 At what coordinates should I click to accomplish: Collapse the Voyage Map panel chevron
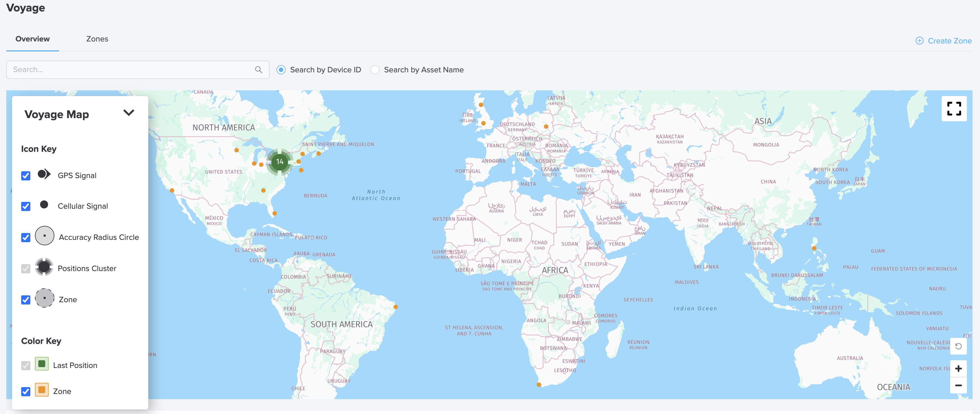pyautogui.click(x=129, y=113)
